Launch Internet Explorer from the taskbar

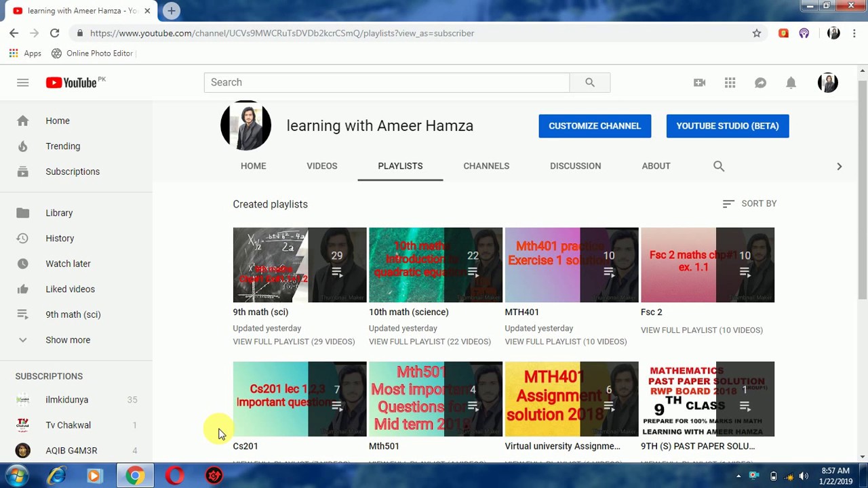coord(56,476)
